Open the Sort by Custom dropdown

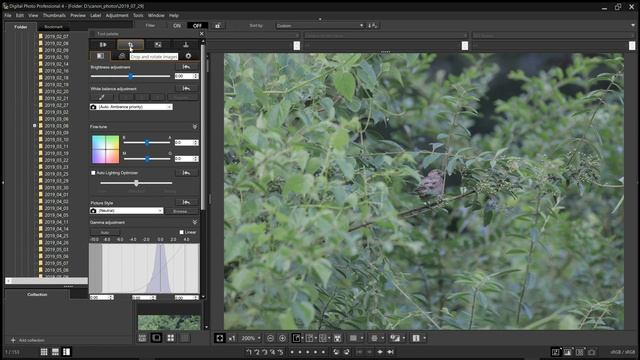[x=320, y=25]
